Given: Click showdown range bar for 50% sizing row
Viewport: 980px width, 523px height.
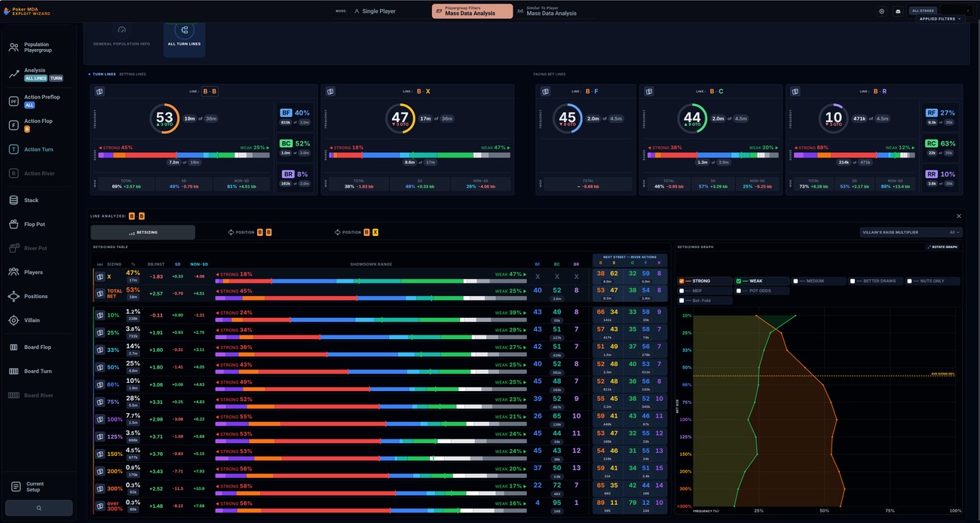Looking at the screenshot, I should (371, 372).
